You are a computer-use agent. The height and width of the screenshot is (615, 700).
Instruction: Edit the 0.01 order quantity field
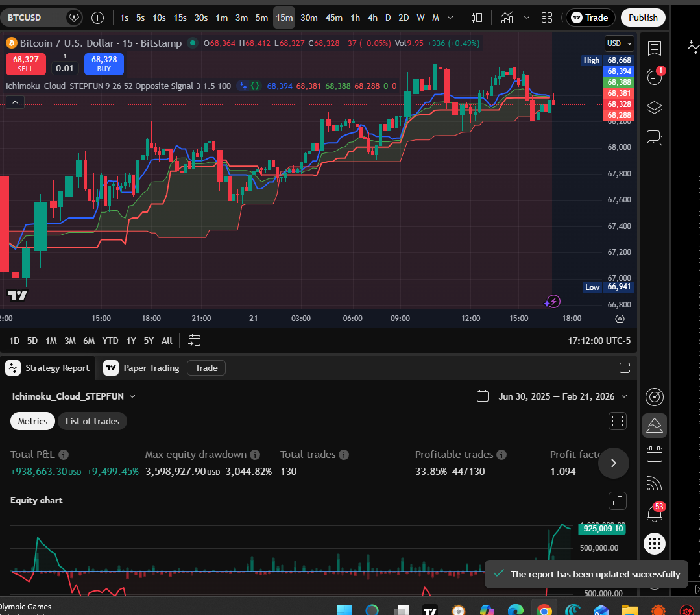[65, 68]
